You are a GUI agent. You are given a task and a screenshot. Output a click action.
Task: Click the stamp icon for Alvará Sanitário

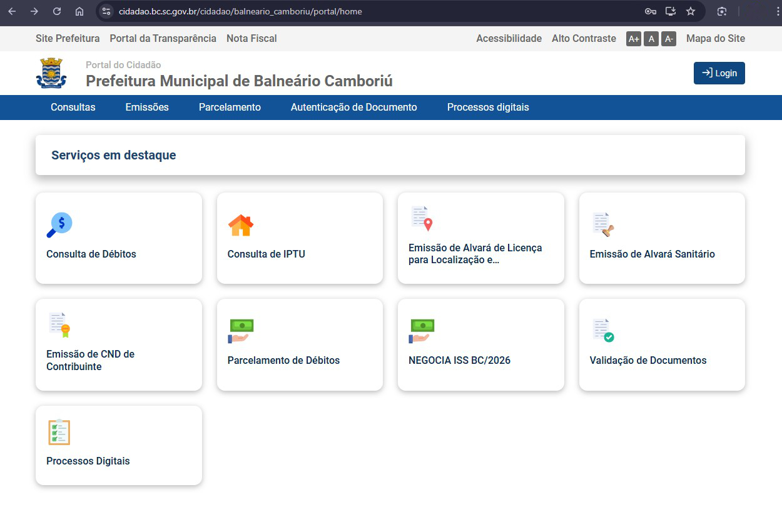(x=603, y=225)
